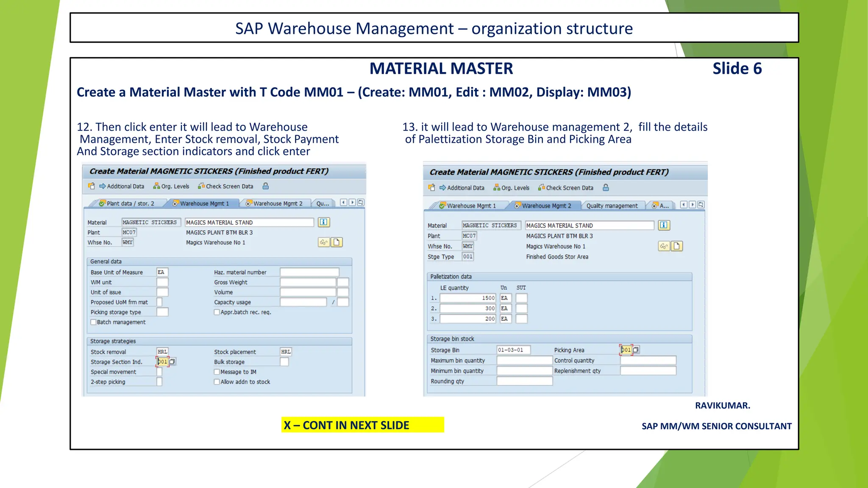Click the Additional Data arrow icon in left window
This screenshot has height=488, width=868.
[x=103, y=186]
